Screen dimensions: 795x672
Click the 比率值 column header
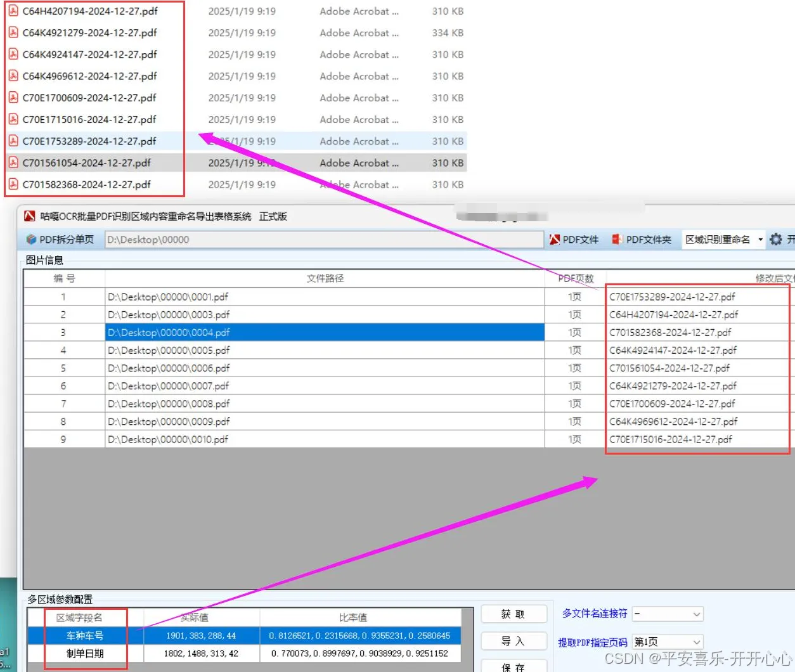[x=353, y=617]
